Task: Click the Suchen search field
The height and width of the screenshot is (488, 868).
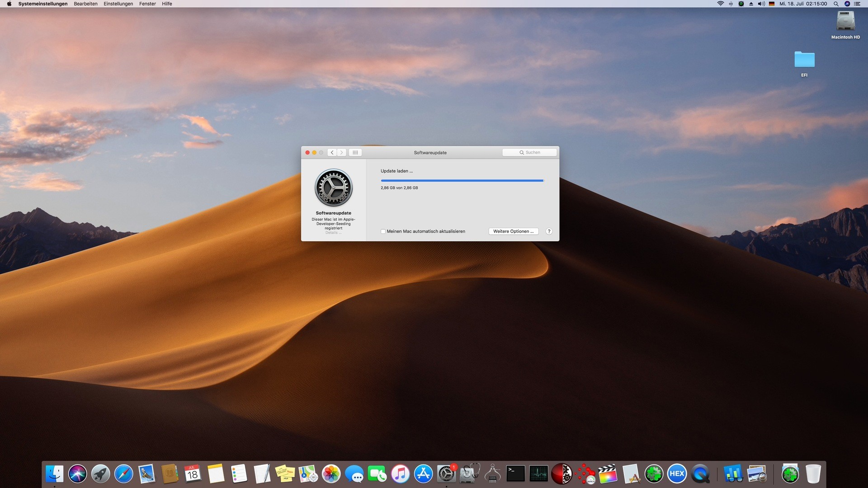Action: (529, 153)
